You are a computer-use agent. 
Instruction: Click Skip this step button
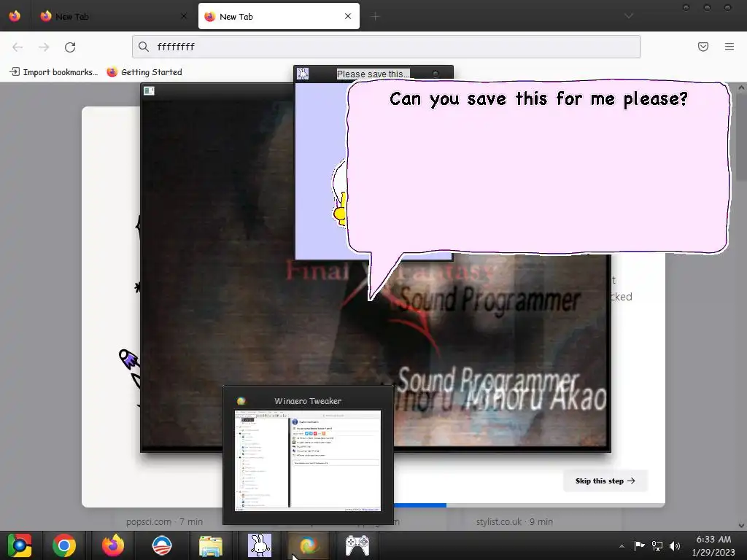click(x=605, y=481)
